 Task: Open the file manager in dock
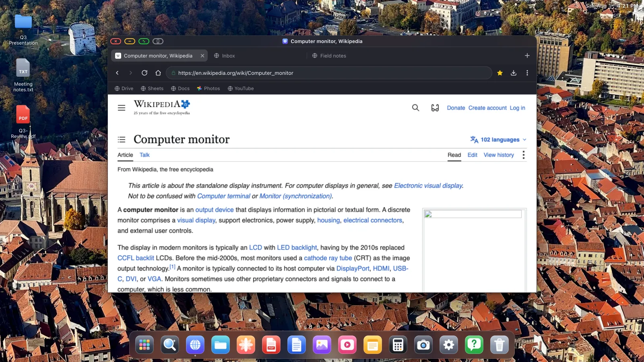click(221, 345)
